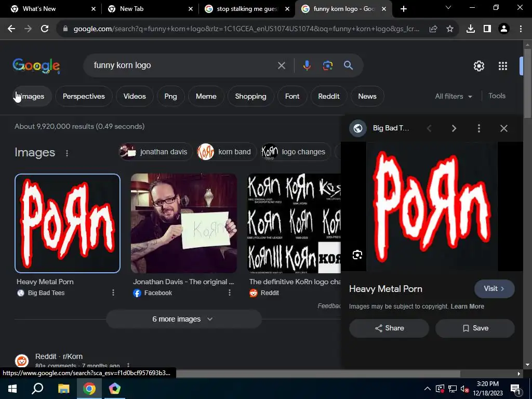Clear the search box with X icon
Image resolution: width=532 pixels, height=399 pixels.
(x=282, y=65)
